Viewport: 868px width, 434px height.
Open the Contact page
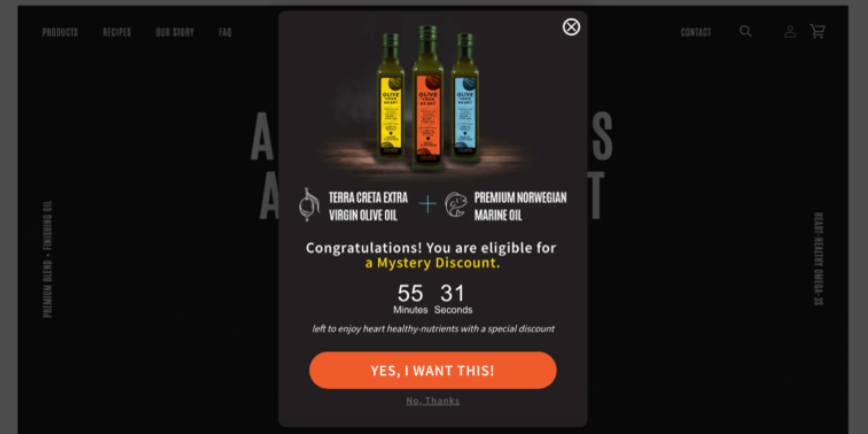click(695, 33)
